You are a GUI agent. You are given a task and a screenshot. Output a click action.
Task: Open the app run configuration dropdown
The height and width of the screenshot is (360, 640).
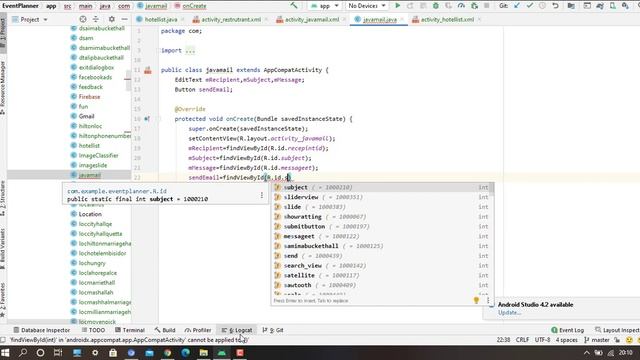pyautogui.click(x=324, y=6)
